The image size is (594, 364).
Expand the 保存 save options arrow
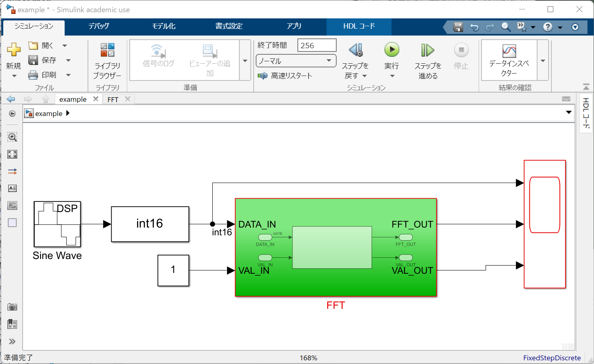[68, 60]
